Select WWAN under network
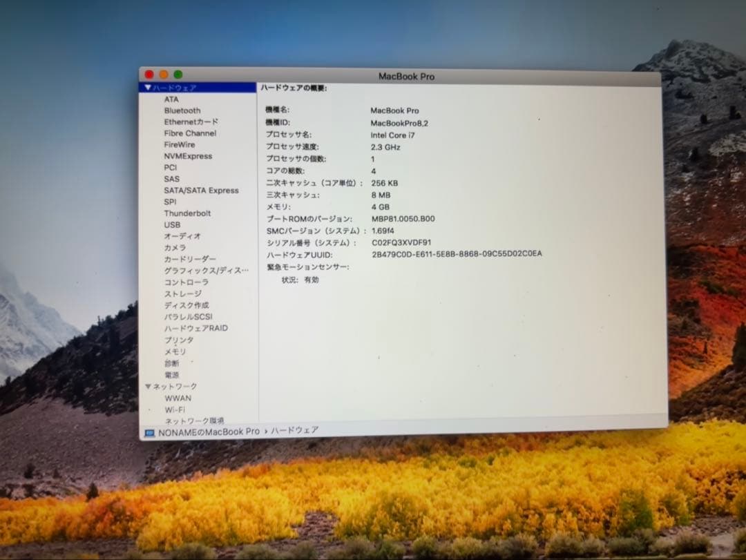 [x=178, y=398]
